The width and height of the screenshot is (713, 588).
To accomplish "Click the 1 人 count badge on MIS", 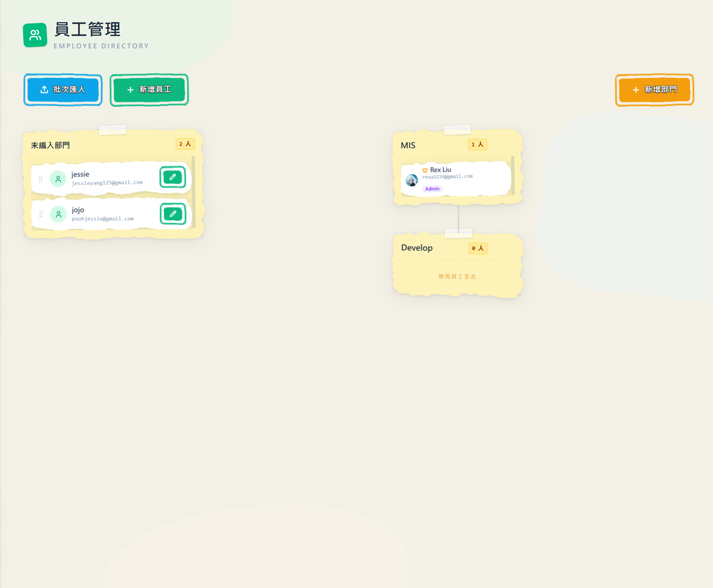I will pyautogui.click(x=477, y=144).
